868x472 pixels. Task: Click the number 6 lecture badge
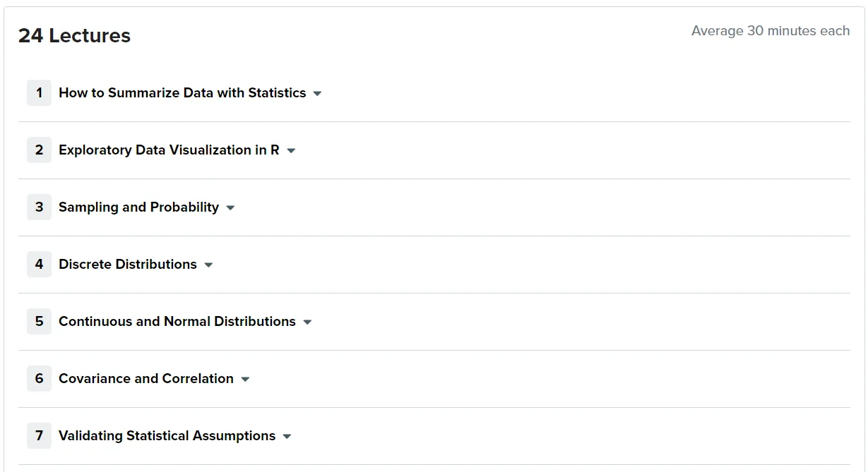[39, 378]
